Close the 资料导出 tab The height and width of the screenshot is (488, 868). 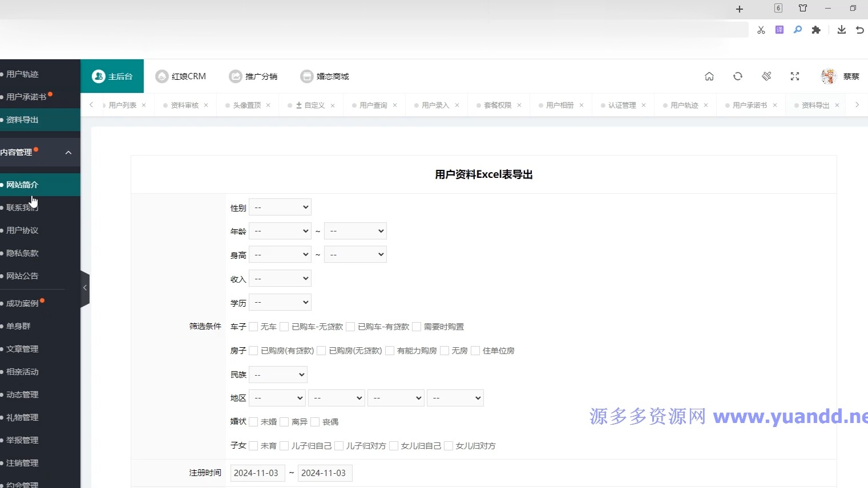point(837,105)
